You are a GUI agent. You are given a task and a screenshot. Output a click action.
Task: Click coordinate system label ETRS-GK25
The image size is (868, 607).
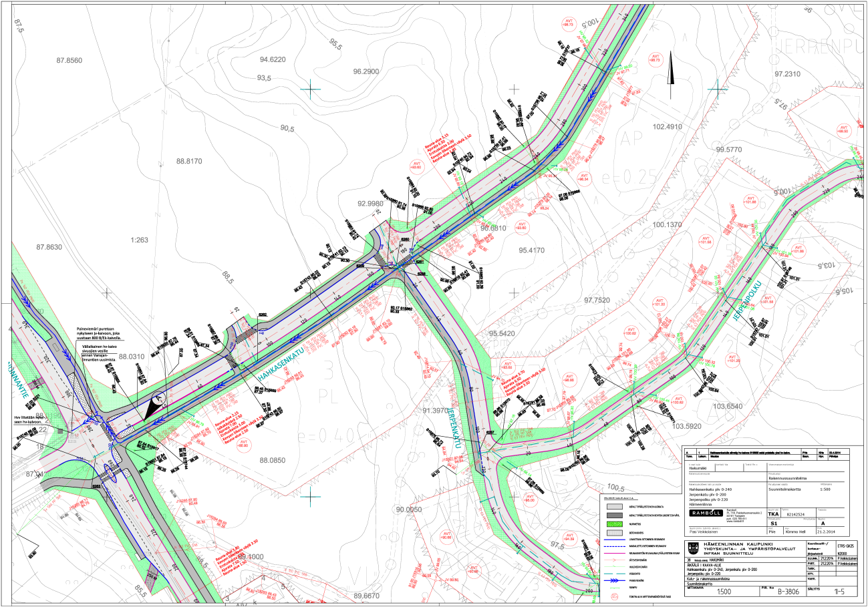tap(845, 546)
